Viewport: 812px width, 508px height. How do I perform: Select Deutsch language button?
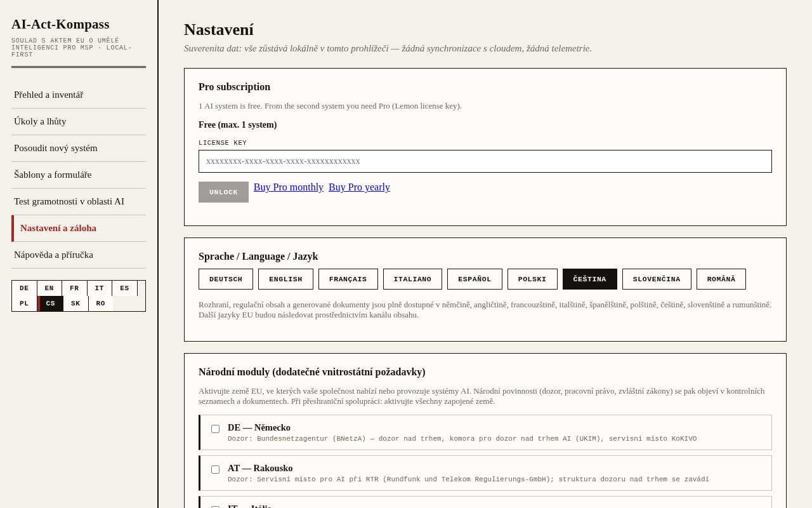point(226,279)
